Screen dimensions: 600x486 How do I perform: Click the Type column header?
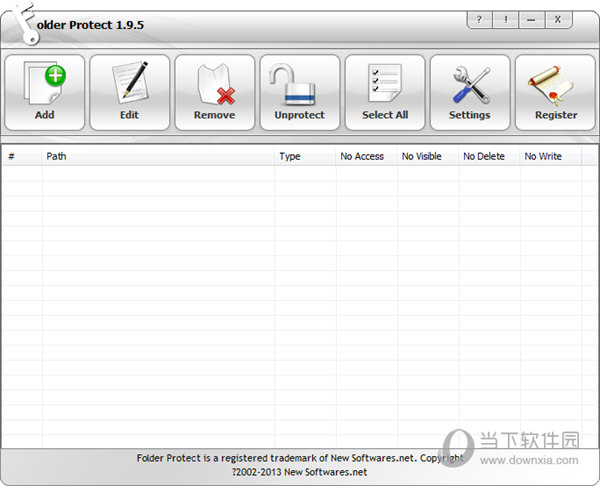(x=305, y=156)
